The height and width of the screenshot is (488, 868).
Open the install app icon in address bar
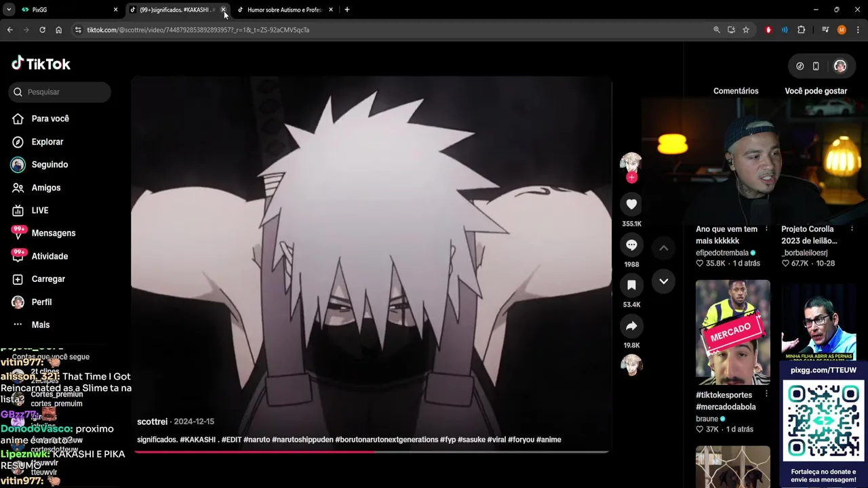pyautogui.click(x=731, y=30)
